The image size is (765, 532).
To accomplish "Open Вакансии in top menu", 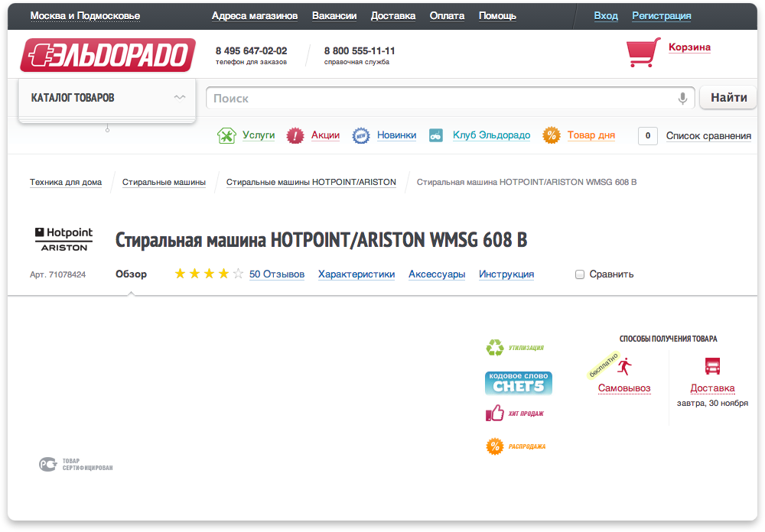I will [x=334, y=16].
